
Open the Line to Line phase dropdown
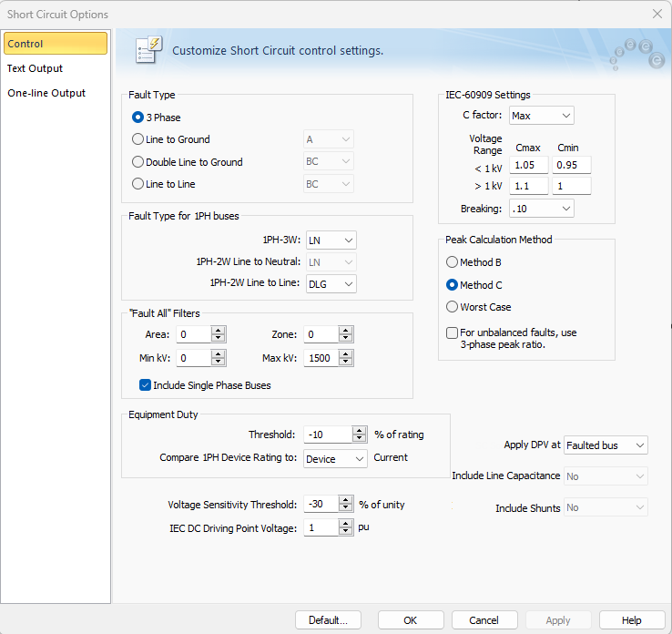pos(329,184)
